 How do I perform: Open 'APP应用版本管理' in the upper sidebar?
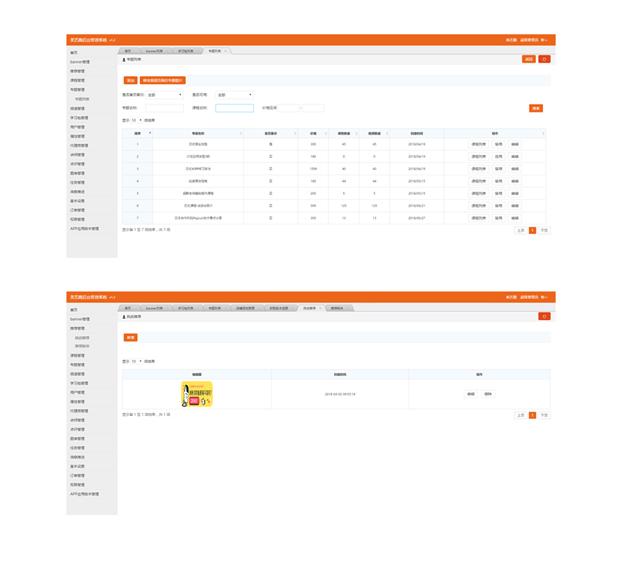click(x=85, y=229)
